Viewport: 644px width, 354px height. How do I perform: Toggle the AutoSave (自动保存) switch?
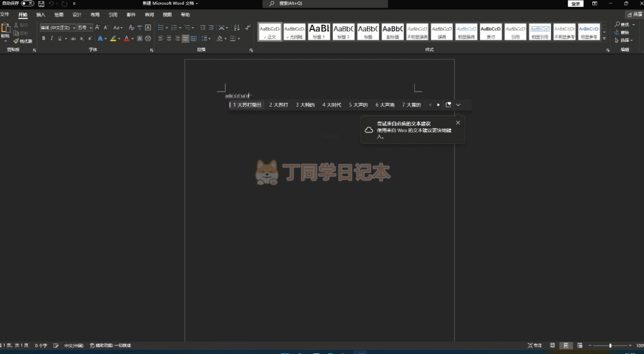pos(27,4)
